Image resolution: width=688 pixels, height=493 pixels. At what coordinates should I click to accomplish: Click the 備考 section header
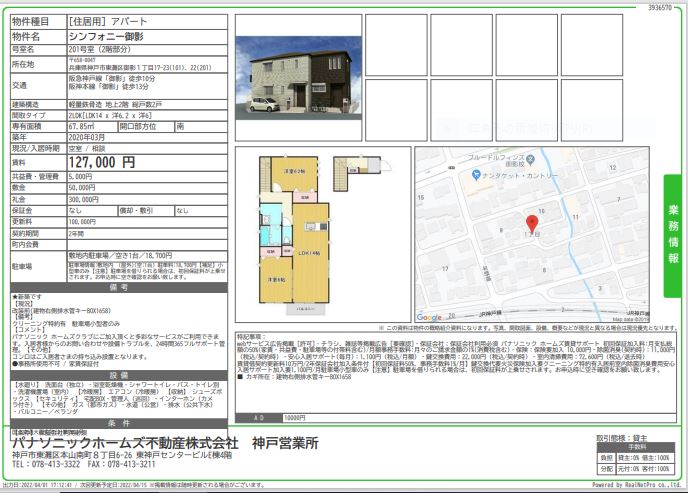coord(119,288)
